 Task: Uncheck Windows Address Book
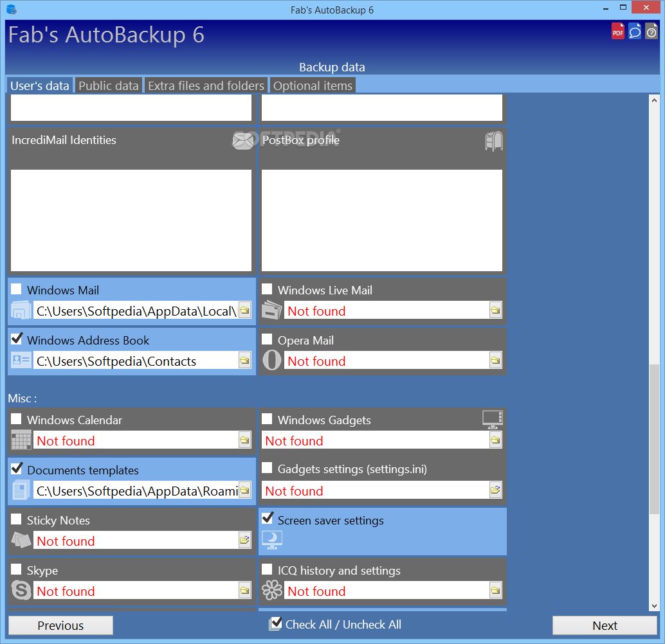(17, 339)
